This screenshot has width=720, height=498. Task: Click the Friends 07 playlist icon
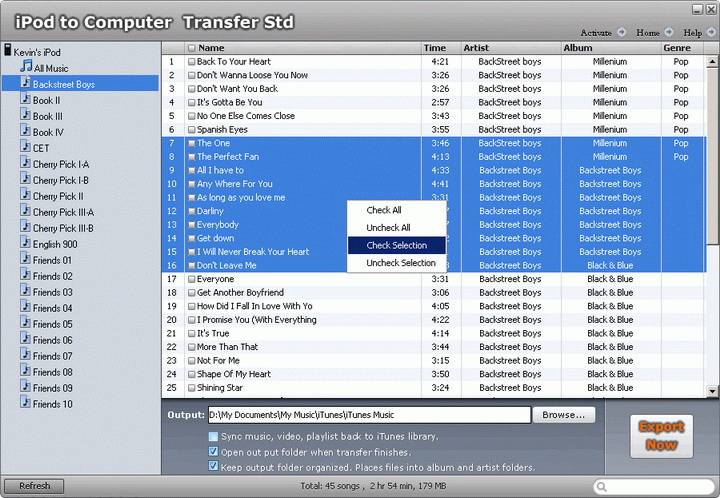pos(26,355)
